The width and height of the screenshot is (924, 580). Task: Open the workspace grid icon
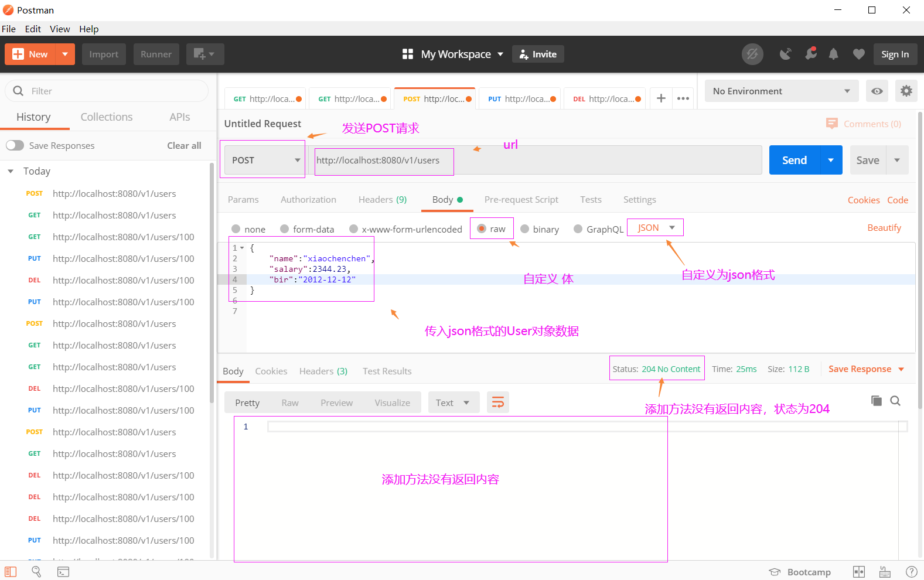coord(408,54)
